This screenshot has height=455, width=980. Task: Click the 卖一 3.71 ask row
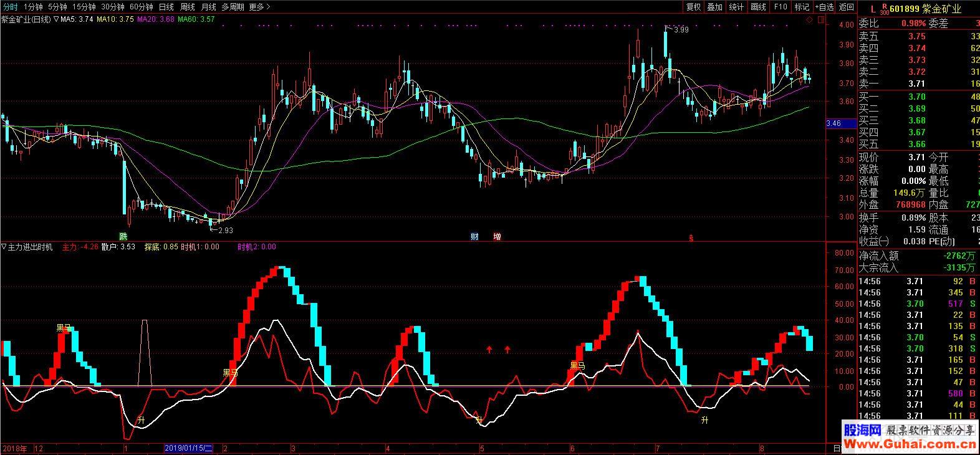pyautogui.click(x=919, y=83)
